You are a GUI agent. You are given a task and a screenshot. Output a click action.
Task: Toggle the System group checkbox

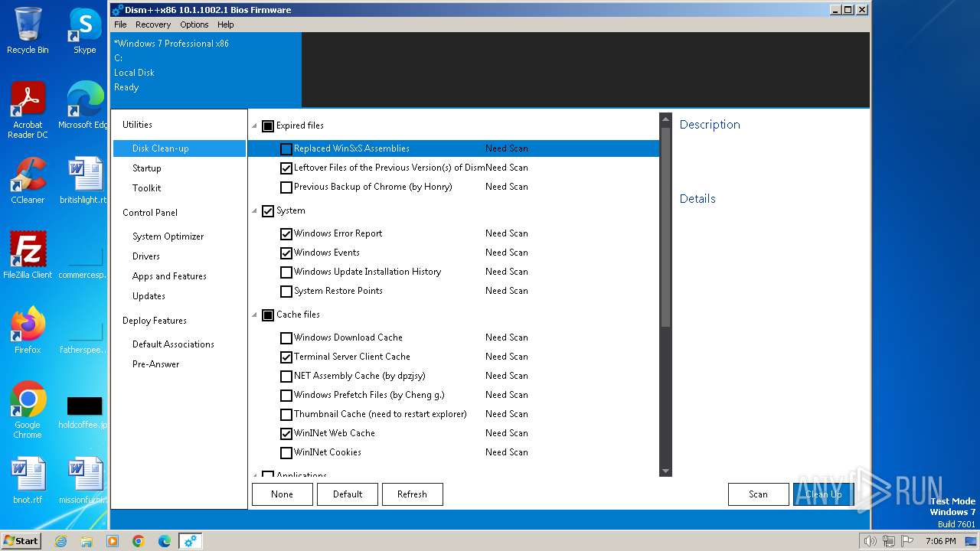coord(268,211)
